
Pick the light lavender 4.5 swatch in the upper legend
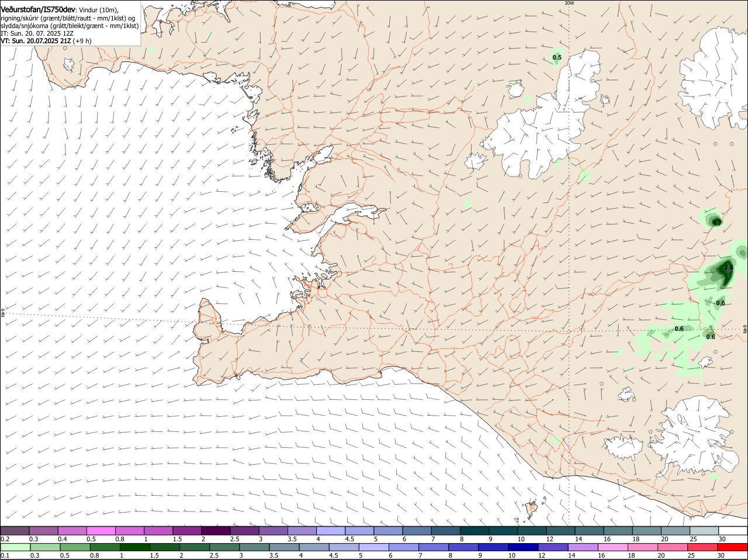359,530
